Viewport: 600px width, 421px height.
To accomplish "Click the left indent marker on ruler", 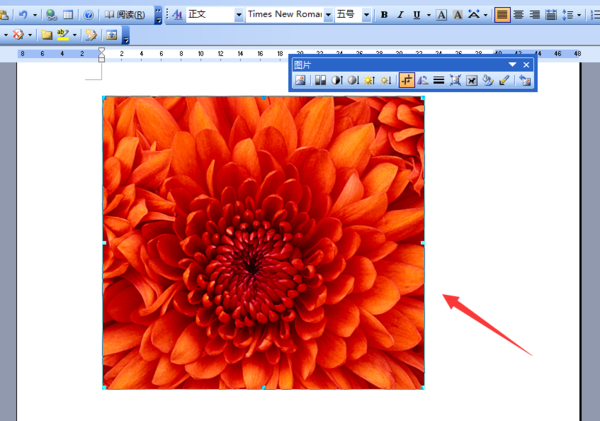I will tap(101, 59).
